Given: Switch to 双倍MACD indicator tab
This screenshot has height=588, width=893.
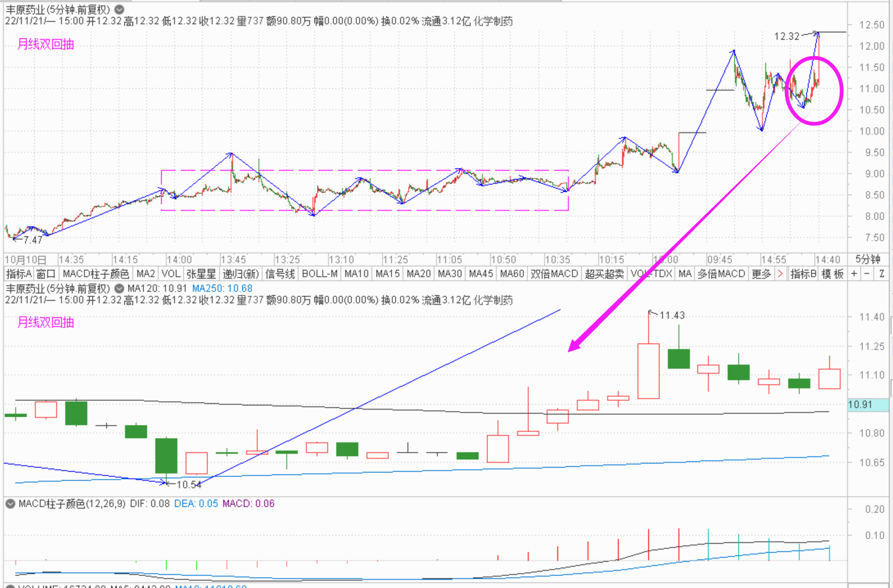Looking at the screenshot, I should [x=555, y=274].
